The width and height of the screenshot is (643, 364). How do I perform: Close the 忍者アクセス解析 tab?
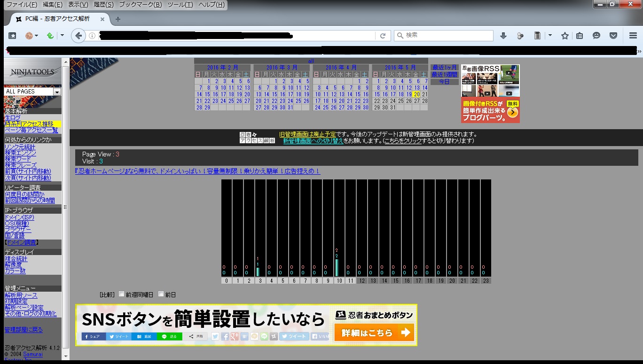102,19
